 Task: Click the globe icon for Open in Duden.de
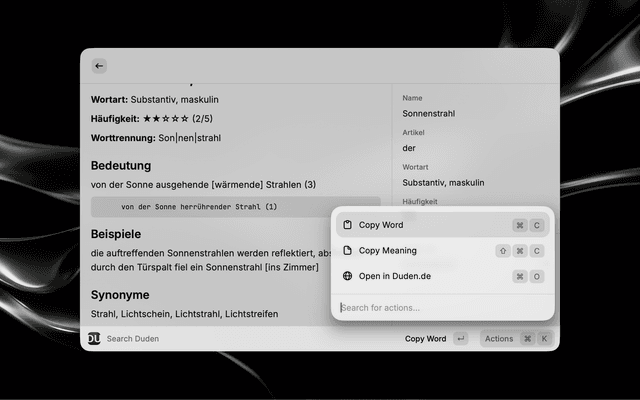347,276
